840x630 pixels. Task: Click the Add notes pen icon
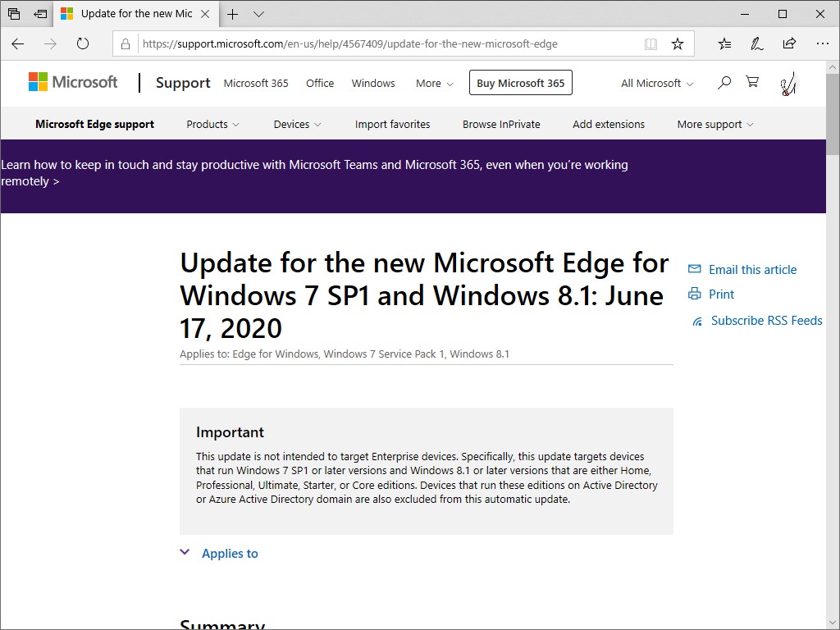pos(756,43)
